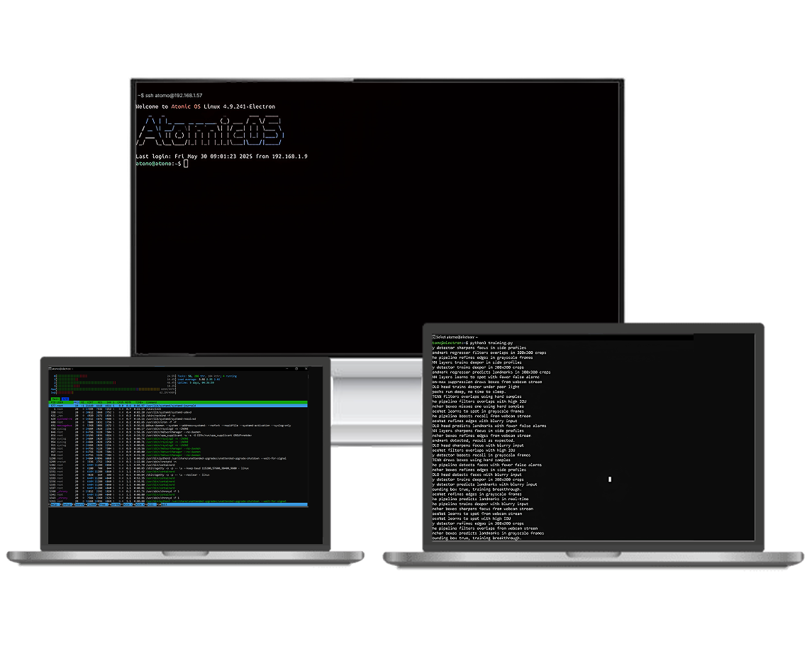The height and width of the screenshot is (664, 812).
Task: Click the Last login line on the monitor
Action: 222,156
